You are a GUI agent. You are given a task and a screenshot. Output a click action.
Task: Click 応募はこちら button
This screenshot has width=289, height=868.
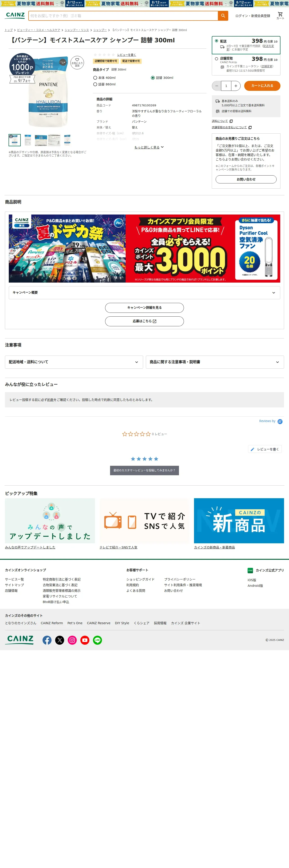144,321
